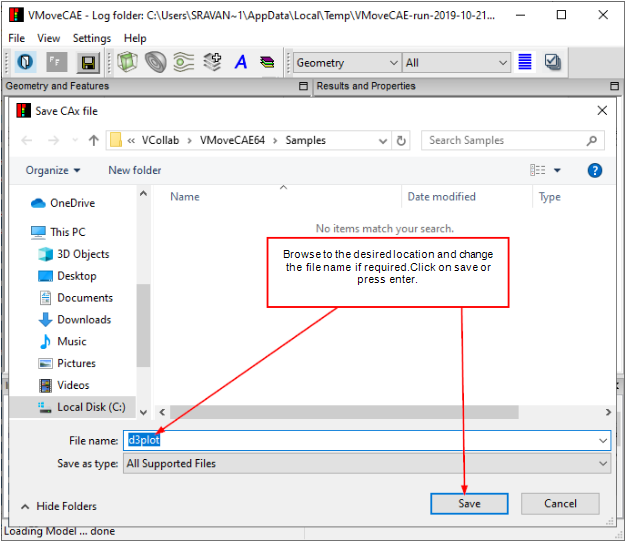
Task: Go back in the folder navigation
Action: (x=27, y=140)
